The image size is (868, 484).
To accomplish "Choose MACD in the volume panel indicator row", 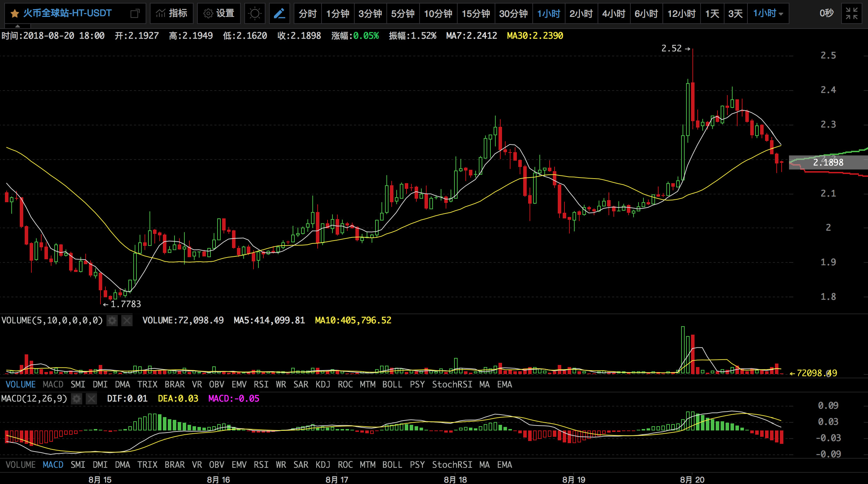I will tap(53, 384).
